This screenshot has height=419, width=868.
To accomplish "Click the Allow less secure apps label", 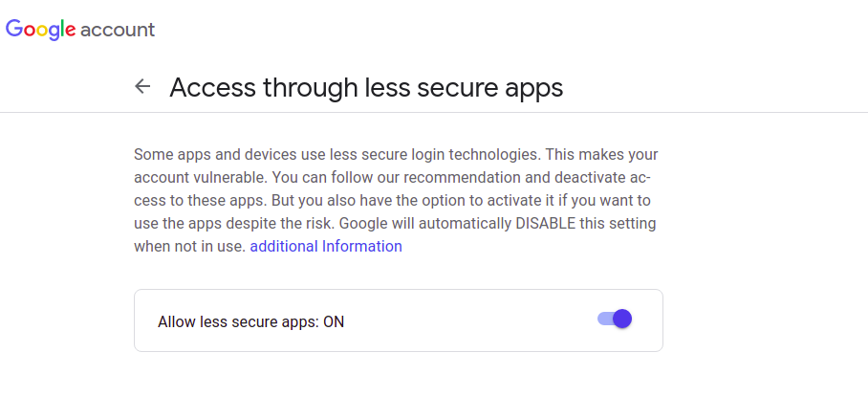I will [238, 321].
